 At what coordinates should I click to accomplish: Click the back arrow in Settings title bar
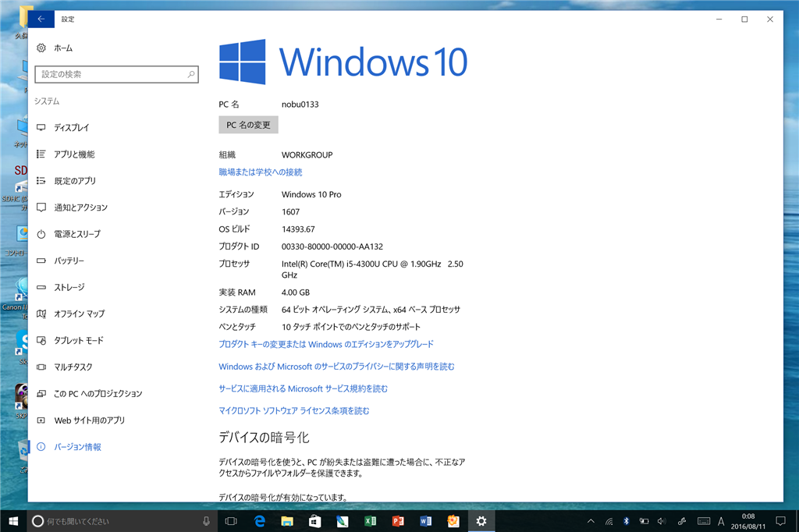41,19
